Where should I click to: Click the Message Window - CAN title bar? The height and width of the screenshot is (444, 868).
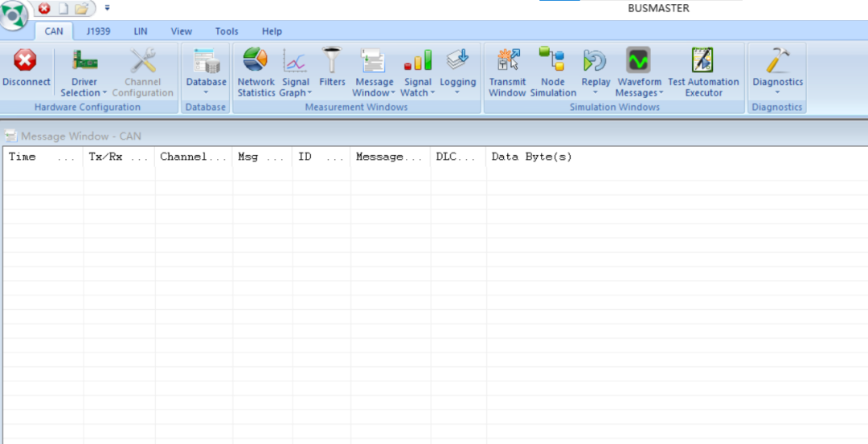pos(434,136)
